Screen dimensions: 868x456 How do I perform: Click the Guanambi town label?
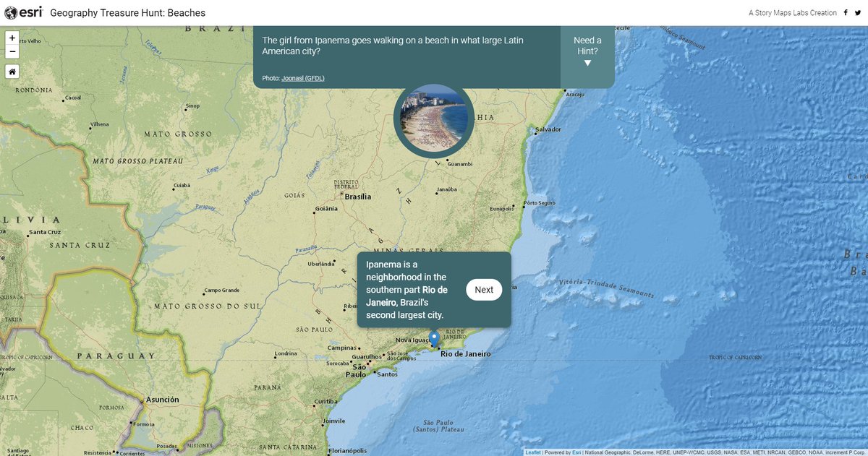point(460,164)
